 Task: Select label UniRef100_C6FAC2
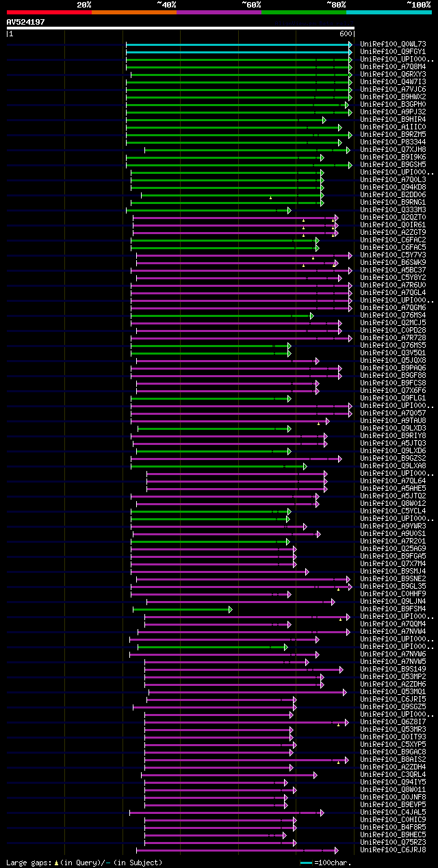[393, 240]
